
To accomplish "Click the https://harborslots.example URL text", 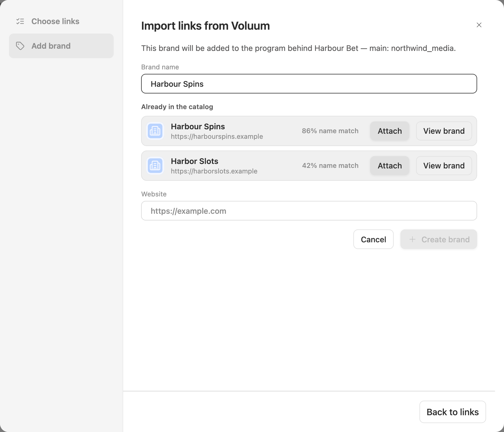I will click(214, 171).
